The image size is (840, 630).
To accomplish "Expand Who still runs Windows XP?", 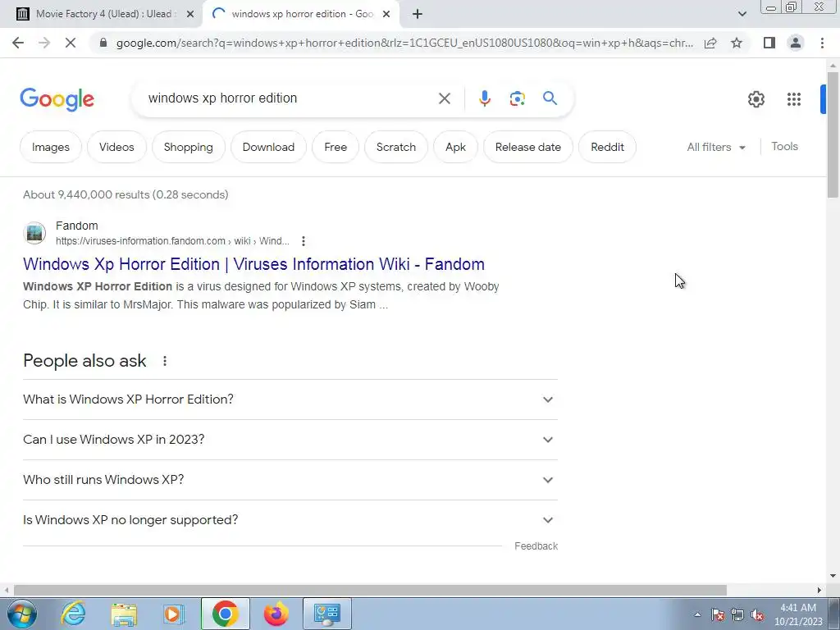I will tap(290, 480).
